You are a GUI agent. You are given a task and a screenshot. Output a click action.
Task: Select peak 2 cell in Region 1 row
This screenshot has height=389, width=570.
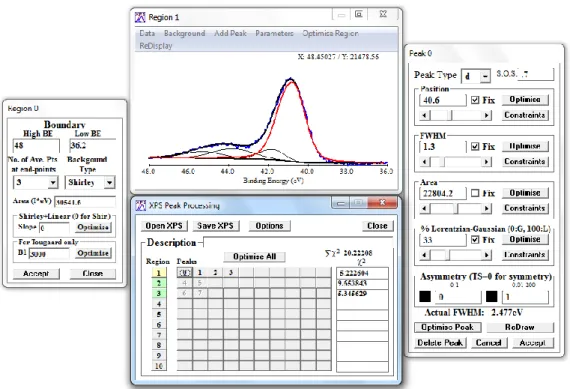pyautogui.click(x=215, y=273)
